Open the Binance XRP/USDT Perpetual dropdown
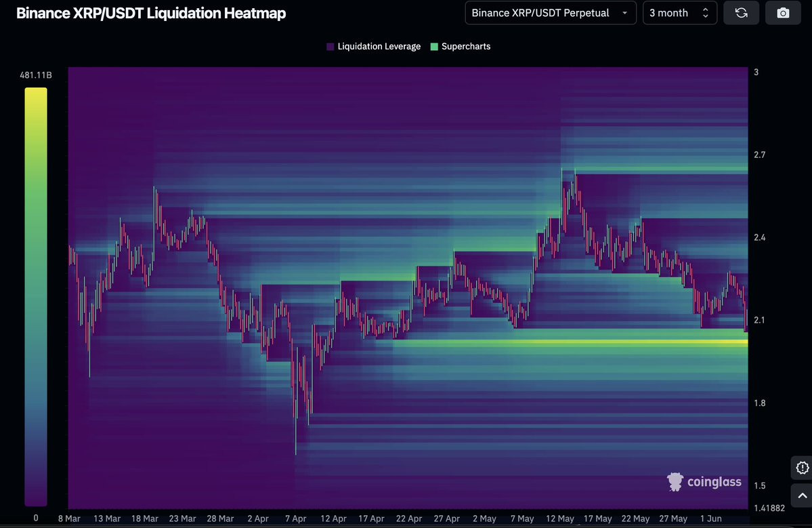812x528 pixels. click(551, 13)
